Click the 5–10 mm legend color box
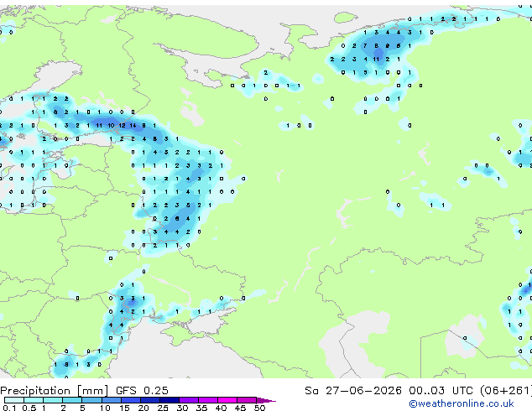The image size is (532, 411). [91, 400]
